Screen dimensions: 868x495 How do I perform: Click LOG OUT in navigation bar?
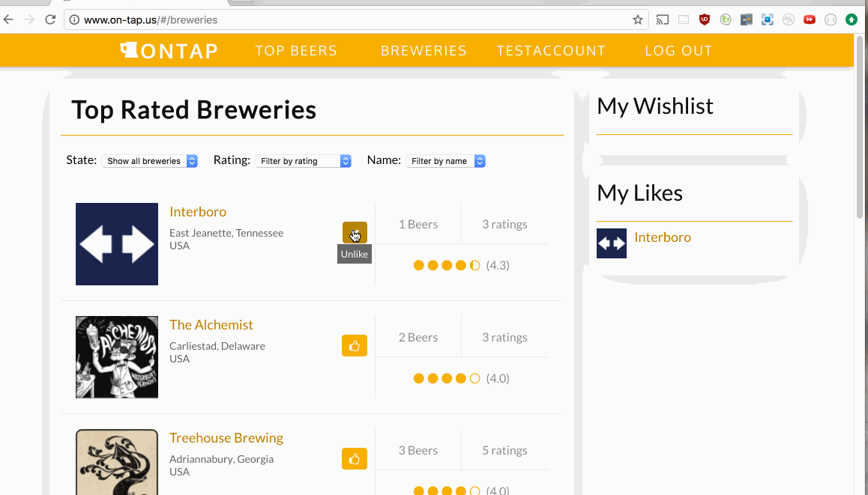pos(678,51)
